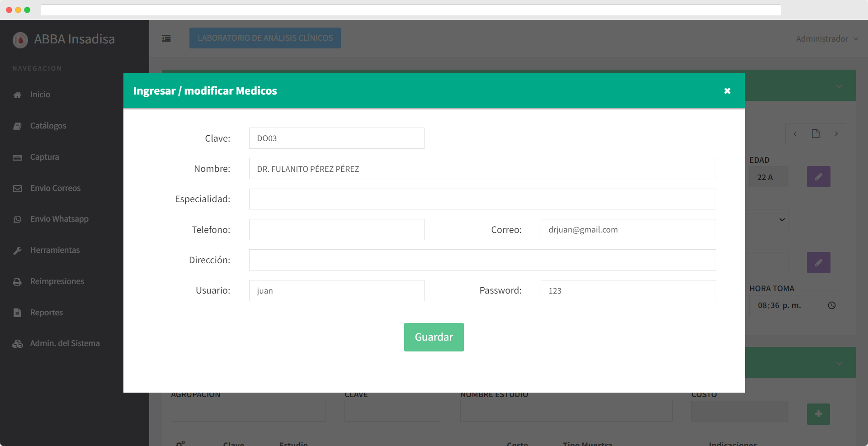Edit the Correo email field
Screen dimensions: 868x446
point(628,229)
